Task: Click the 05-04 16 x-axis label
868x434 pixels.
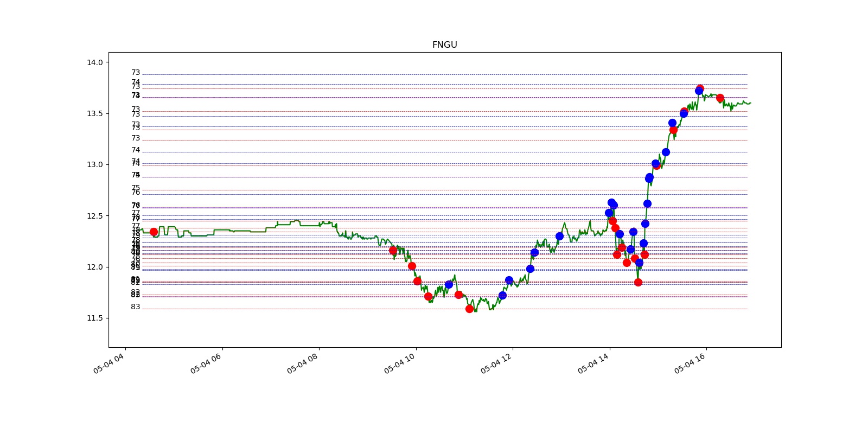Action: pos(691,363)
